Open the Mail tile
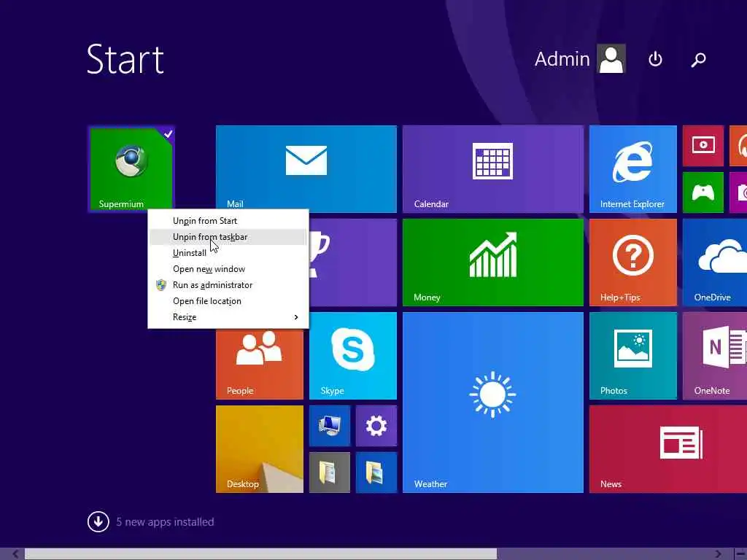The height and width of the screenshot is (560, 747). pos(306,168)
